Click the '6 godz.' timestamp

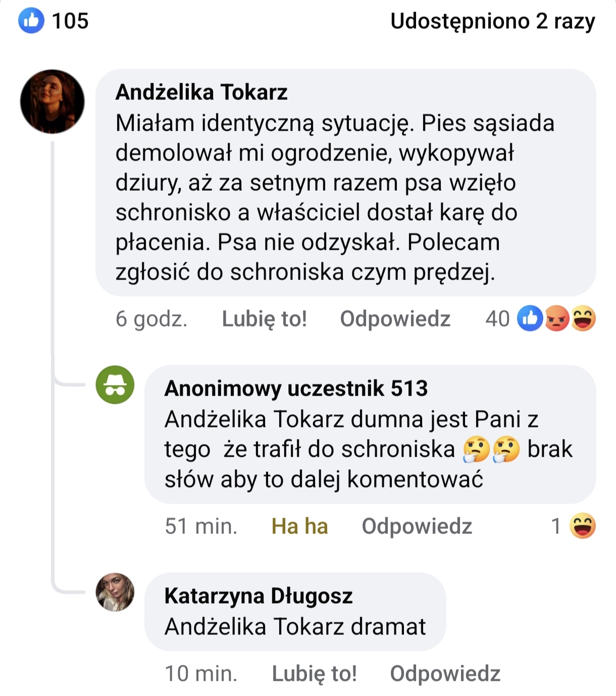point(151,319)
